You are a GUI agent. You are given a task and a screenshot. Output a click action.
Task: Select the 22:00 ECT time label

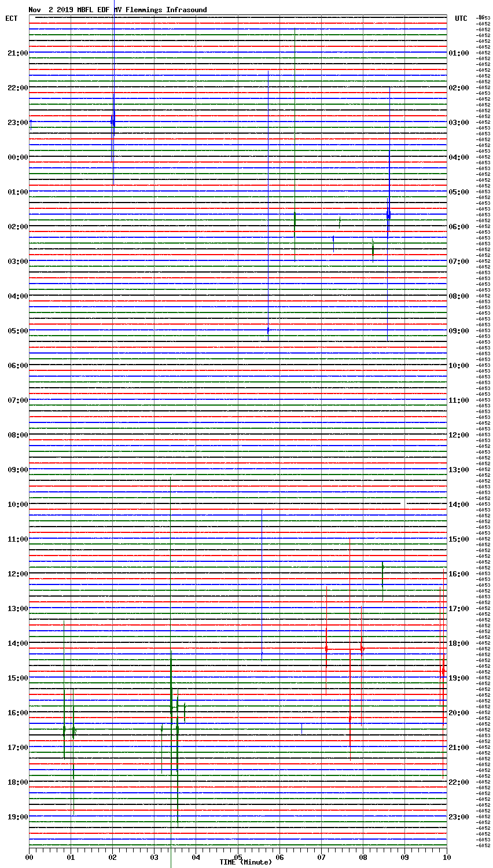17,88
